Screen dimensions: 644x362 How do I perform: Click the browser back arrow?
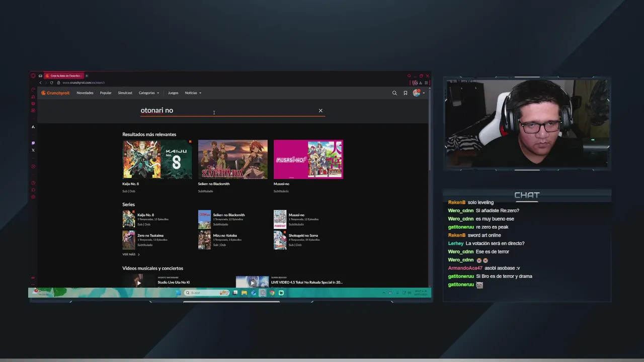tap(41, 82)
